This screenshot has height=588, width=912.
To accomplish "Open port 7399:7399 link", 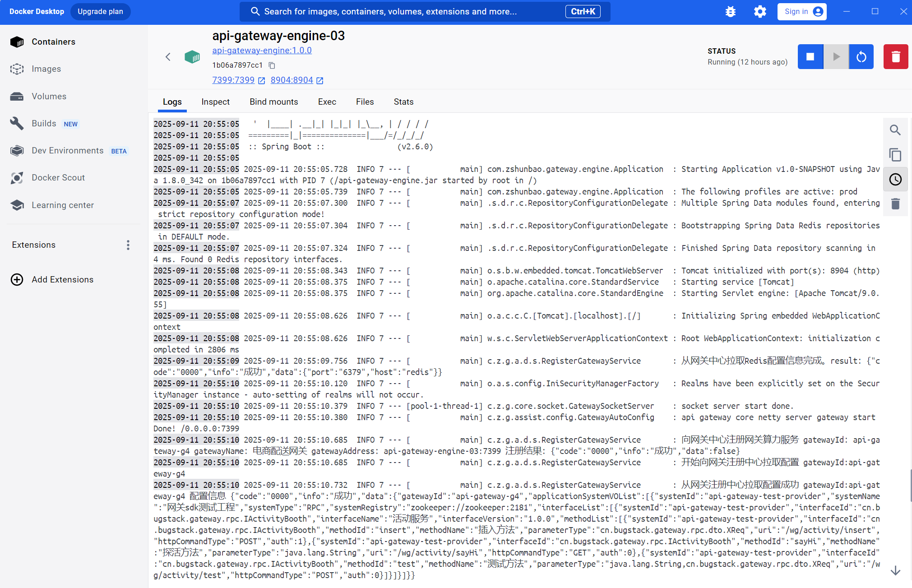I will (233, 80).
